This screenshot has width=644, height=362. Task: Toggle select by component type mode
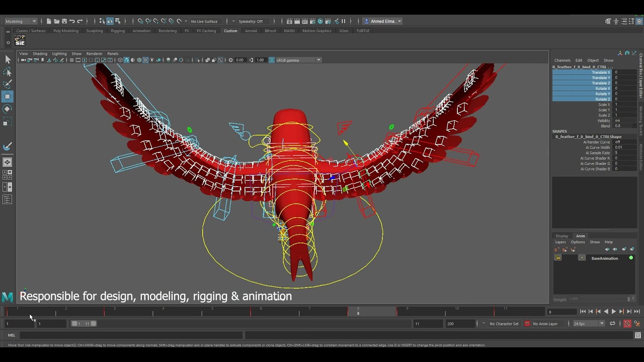118,21
